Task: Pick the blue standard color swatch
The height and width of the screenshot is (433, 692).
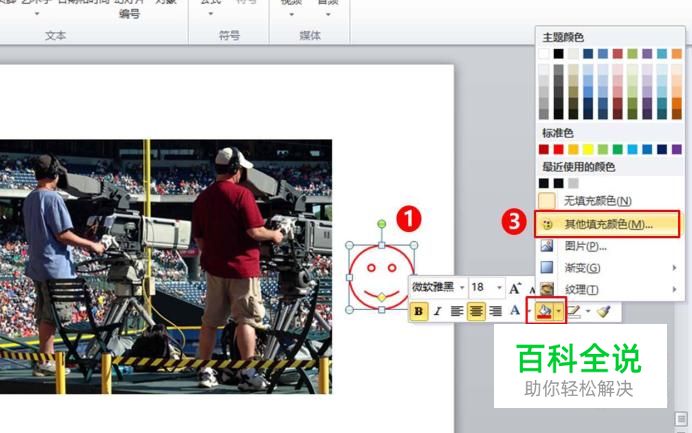Action: click(647, 149)
